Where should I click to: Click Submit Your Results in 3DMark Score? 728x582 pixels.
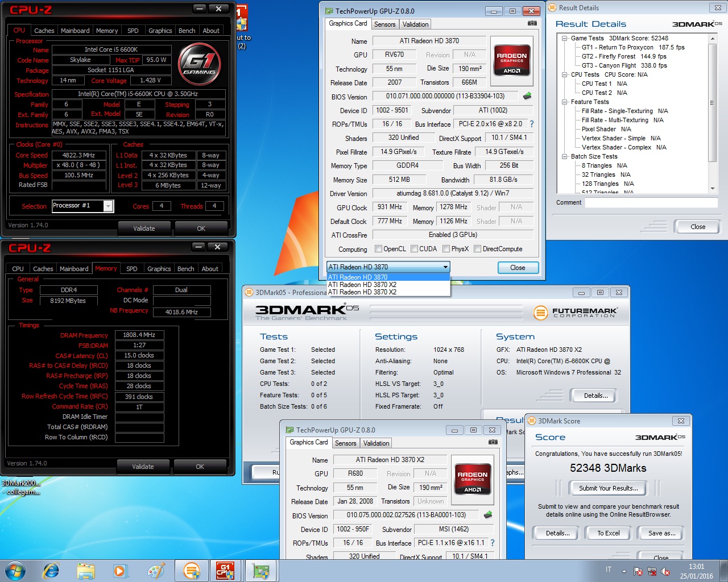tap(609, 488)
